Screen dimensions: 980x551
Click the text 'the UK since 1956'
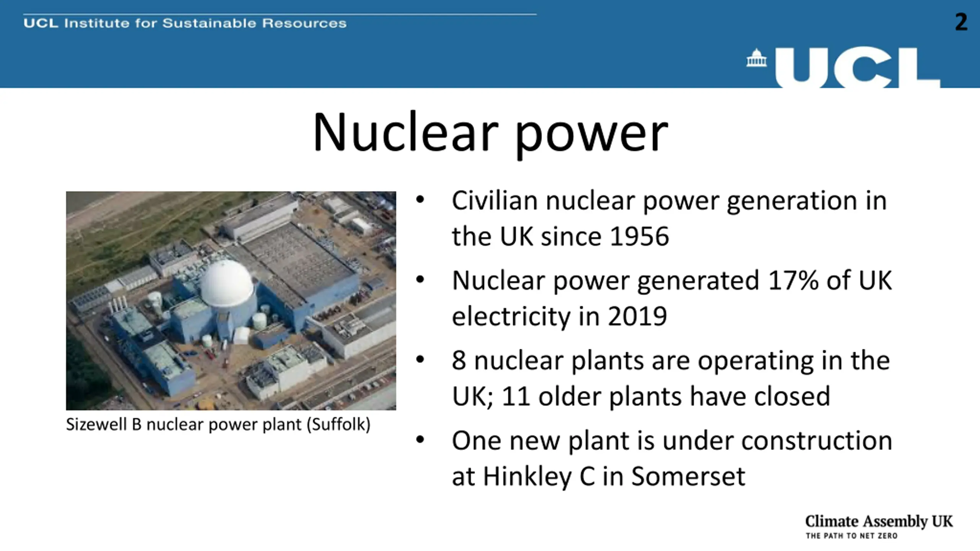tap(560, 237)
